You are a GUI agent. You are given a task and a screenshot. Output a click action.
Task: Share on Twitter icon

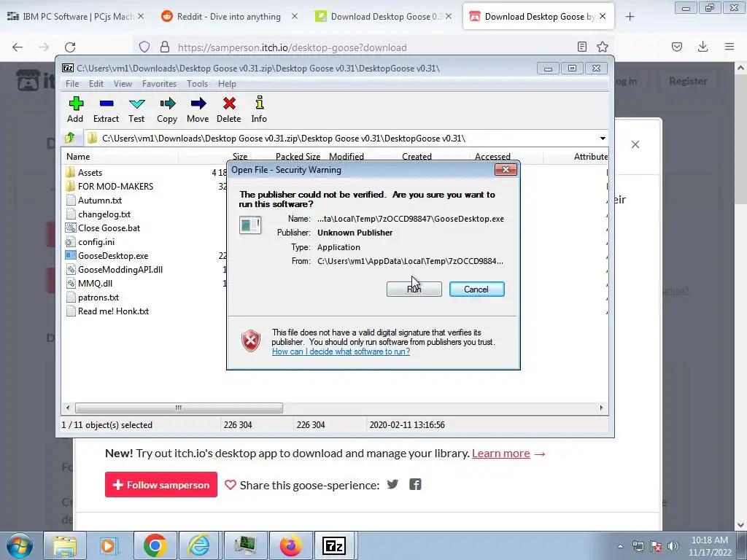tap(392, 484)
